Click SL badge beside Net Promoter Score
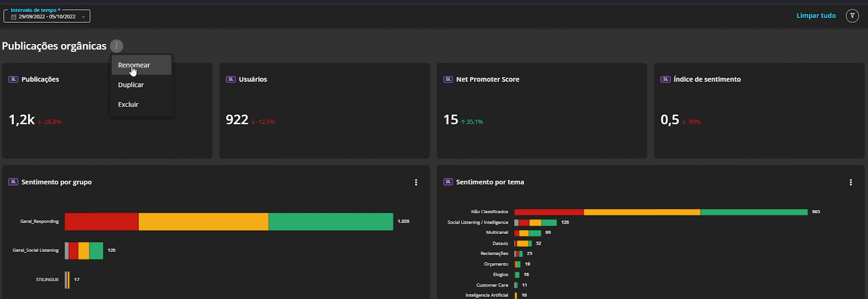Viewport: 868px width, 299px height. pyautogui.click(x=448, y=79)
